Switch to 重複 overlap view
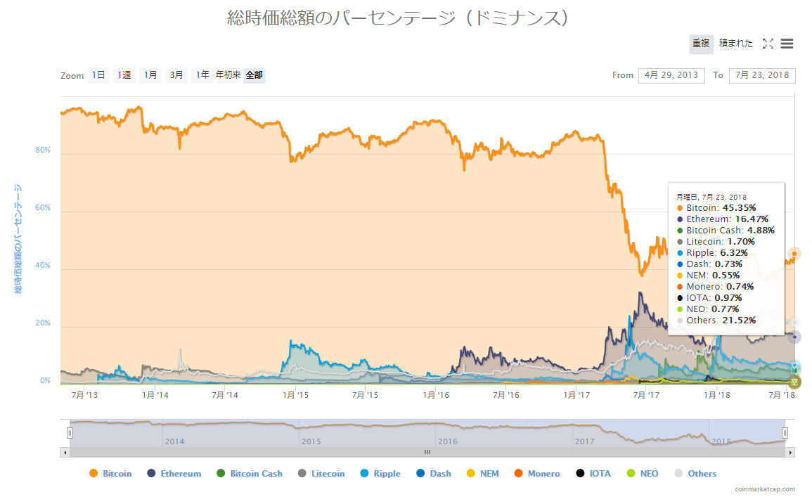Image resolution: width=812 pixels, height=504 pixels. point(701,44)
